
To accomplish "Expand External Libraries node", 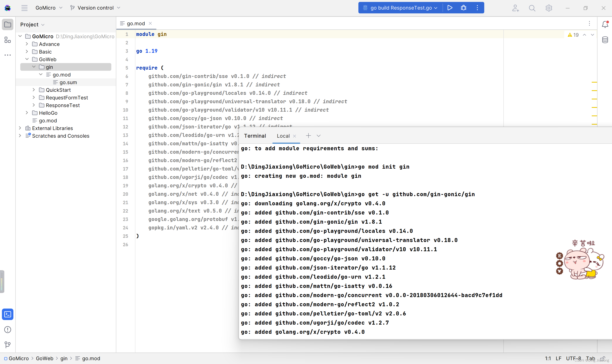I will 20,128.
